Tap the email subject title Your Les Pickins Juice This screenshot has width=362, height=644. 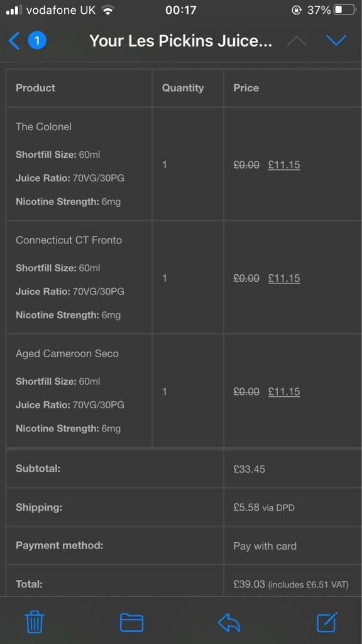(x=180, y=41)
